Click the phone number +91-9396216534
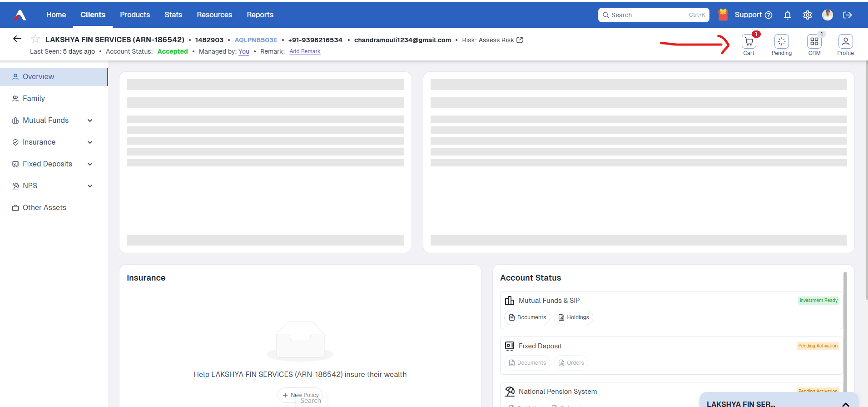 [315, 40]
